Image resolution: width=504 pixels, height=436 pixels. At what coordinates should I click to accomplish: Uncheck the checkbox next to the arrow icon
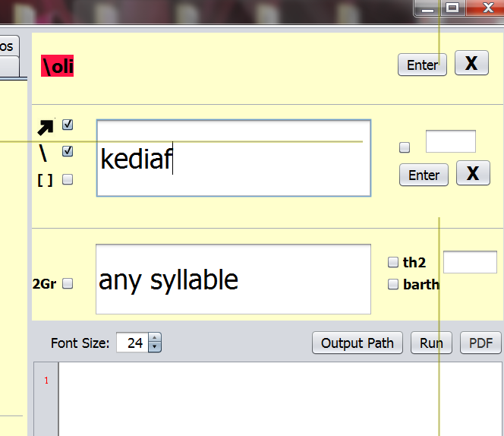tap(68, 125)
